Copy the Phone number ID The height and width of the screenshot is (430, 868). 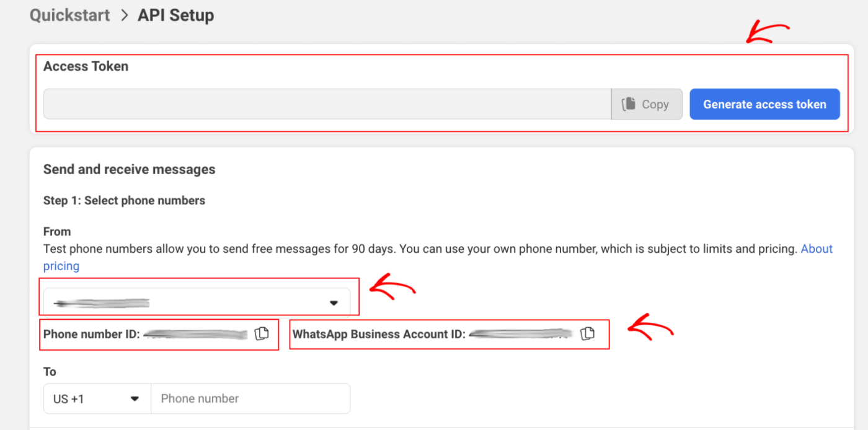click(x=262, y=334)
